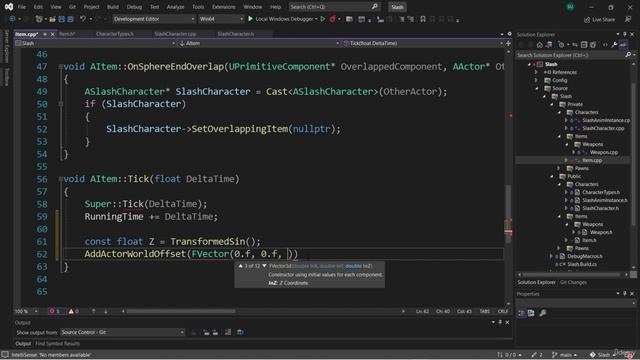Click the pending changes pencil in status bar
The width and height of the screenshot is (640, 360).
[x=534, y=355]
